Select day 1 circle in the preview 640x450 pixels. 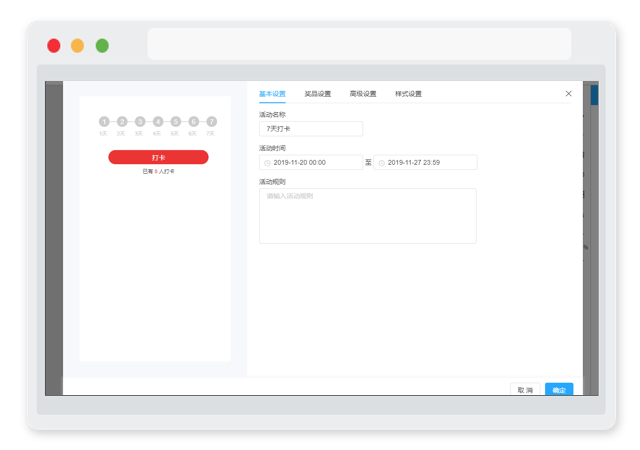(104, 121)
